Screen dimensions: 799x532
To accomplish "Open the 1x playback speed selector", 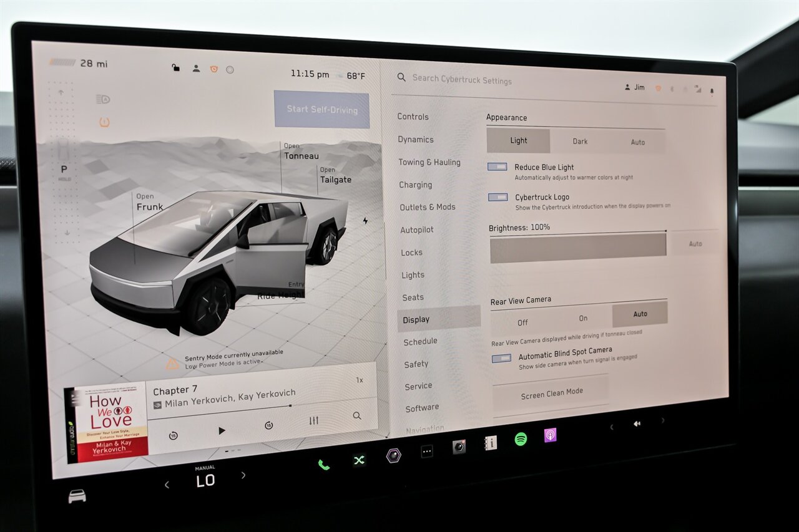I will coord(360,380).
